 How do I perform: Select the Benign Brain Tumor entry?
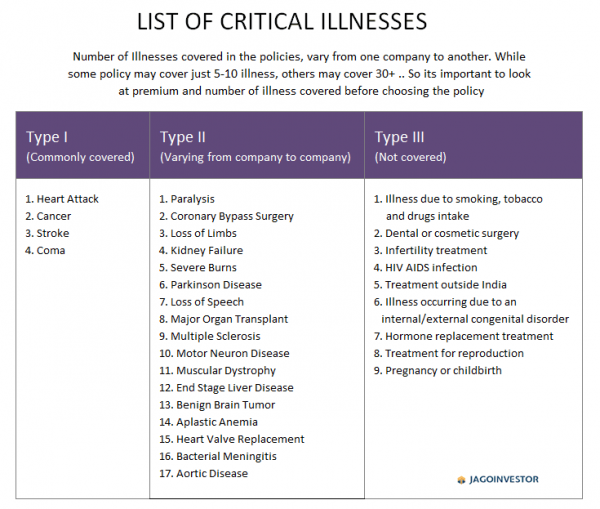click(x=217, y=405)
